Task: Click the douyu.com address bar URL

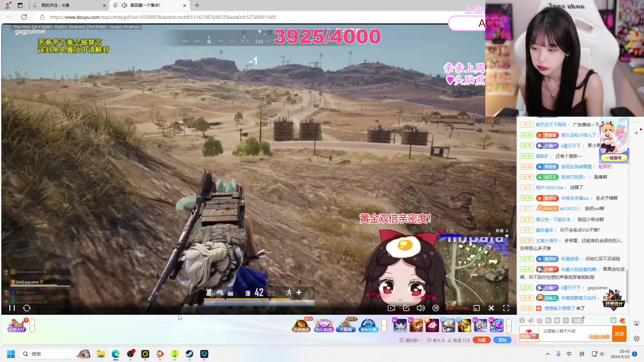Action: [163, 17]
